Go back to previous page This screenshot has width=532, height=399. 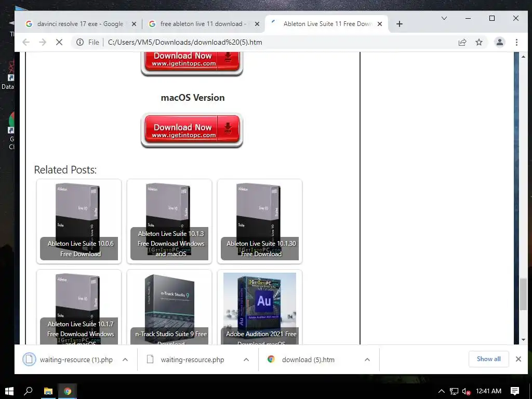[x=26, y=42]
